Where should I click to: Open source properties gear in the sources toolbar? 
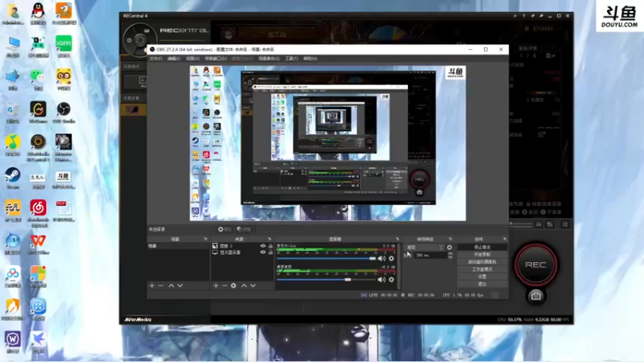click(233, 286)
